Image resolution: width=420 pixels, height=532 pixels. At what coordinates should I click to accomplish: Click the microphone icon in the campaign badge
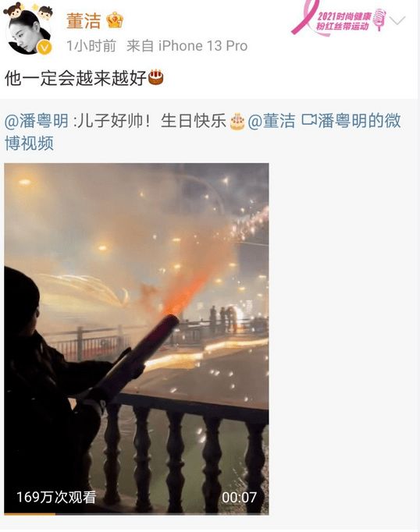[x=380, y=20]
